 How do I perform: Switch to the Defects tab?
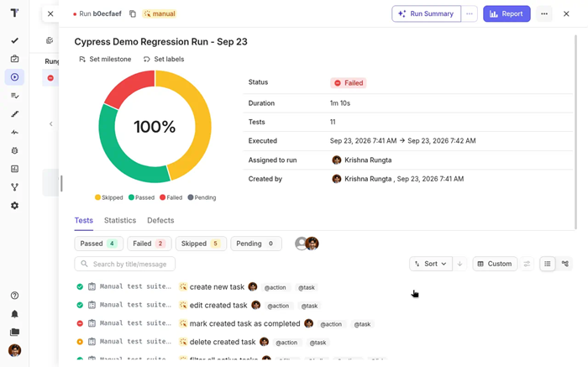click(x=160, y=220)
